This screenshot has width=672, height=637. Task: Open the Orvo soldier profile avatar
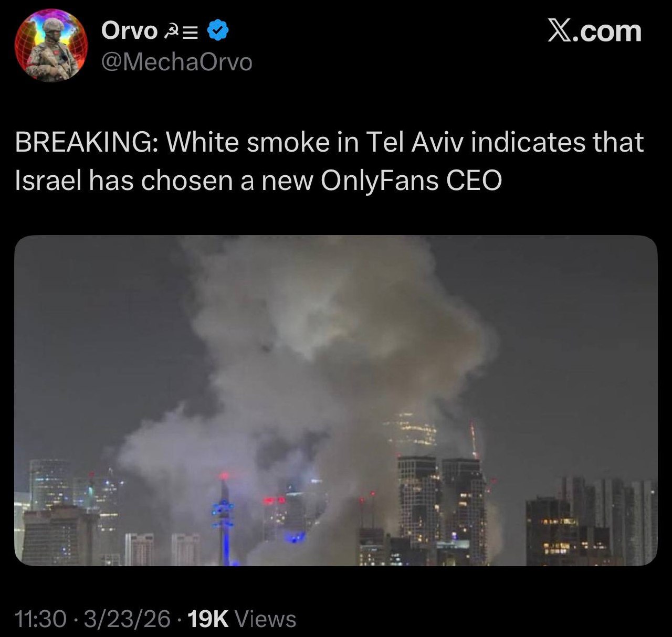51,46
